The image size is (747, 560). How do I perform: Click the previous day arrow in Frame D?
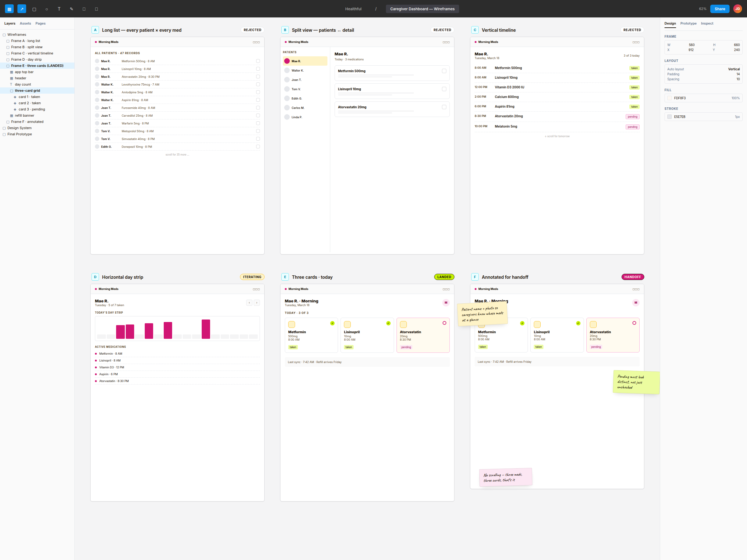pyautogui.click(x=249, y=303)
